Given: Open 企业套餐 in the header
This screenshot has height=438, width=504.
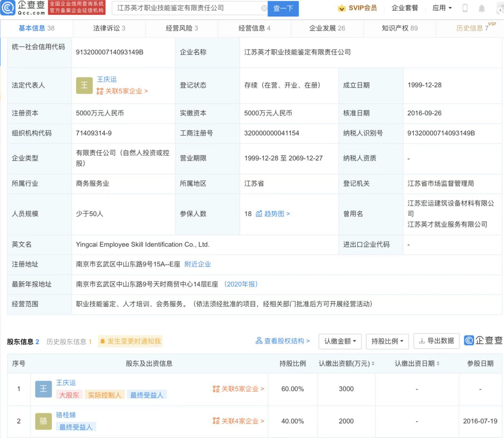Looking at the screenshot, I should [x=405, y=8].
